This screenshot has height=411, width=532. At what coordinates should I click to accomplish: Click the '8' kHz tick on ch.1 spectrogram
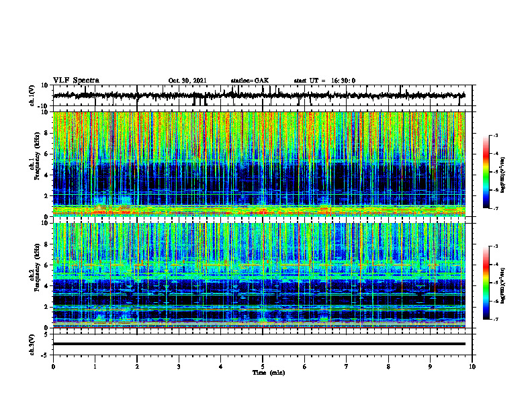pyautogui.click(x=46, y=133)
